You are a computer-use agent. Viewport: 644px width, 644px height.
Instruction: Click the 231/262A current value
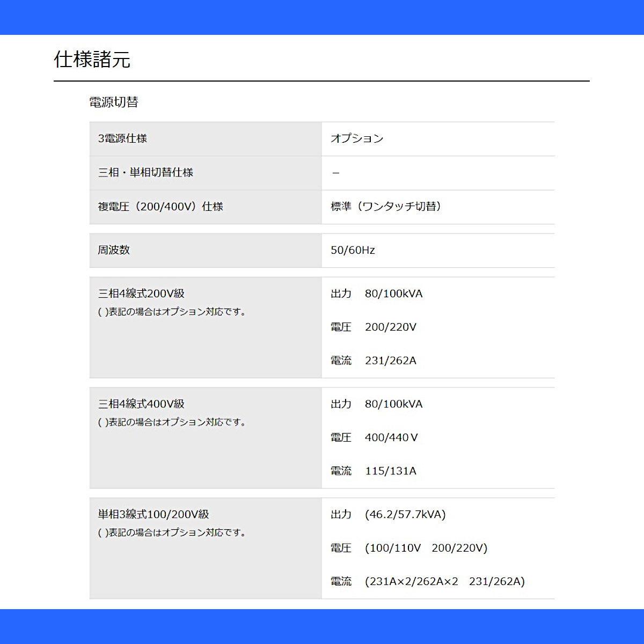pos(391,361)
